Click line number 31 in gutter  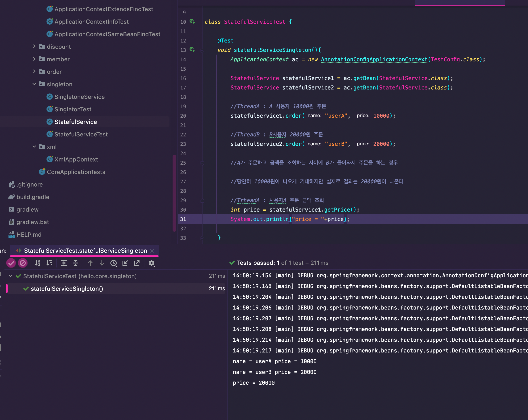pos(183,219)
